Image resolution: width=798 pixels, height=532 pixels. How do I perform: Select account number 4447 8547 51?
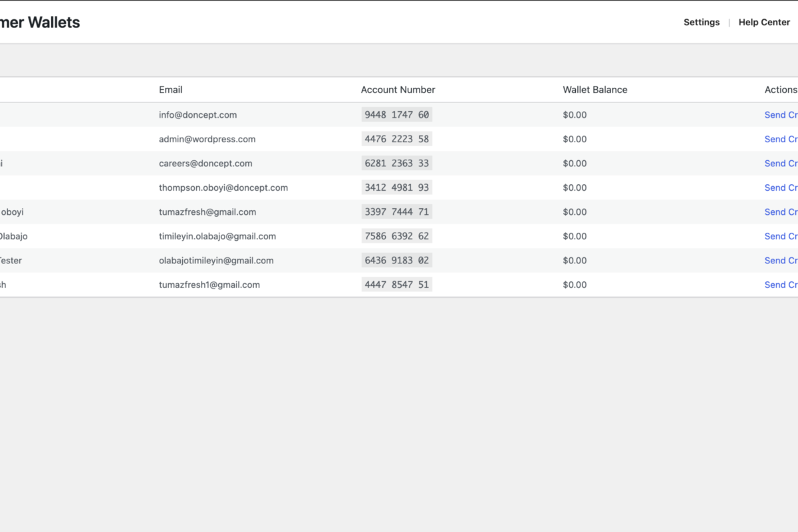coord(397,285)
